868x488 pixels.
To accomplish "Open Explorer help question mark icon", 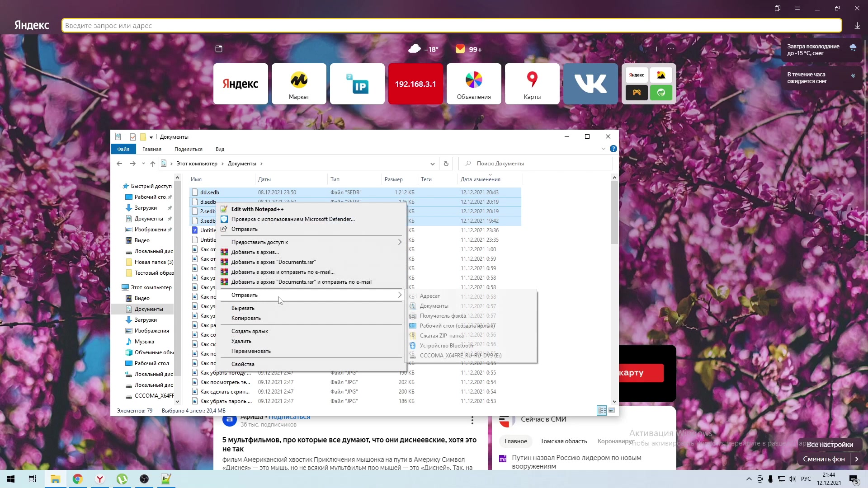I will 613,149.
